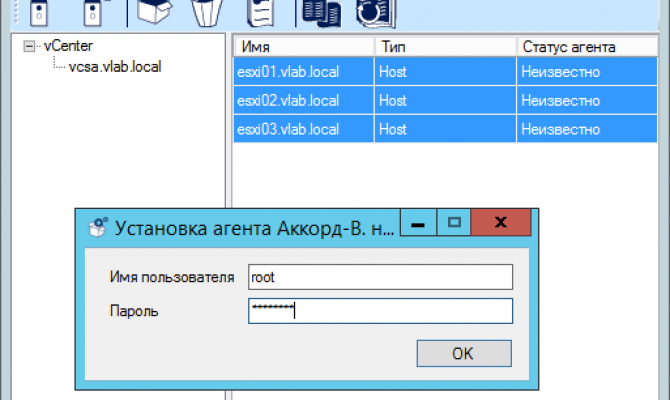Screen dimensions: 670x400
Task: Select vcsa.vlab.local in the tree
Action: [115, 67]
